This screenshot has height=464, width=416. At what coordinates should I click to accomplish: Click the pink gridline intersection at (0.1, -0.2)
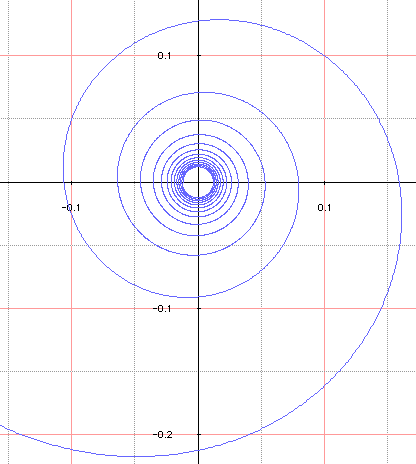coord(325,434)
